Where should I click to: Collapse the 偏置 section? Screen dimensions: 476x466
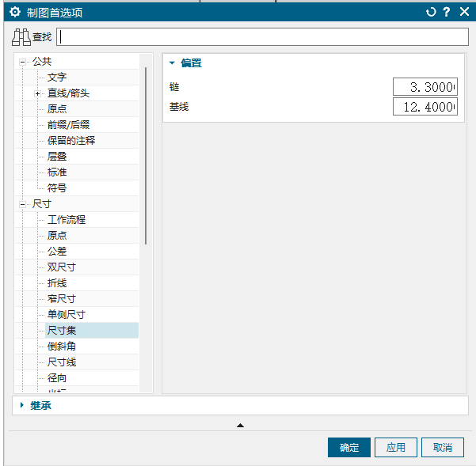point(172,63)
